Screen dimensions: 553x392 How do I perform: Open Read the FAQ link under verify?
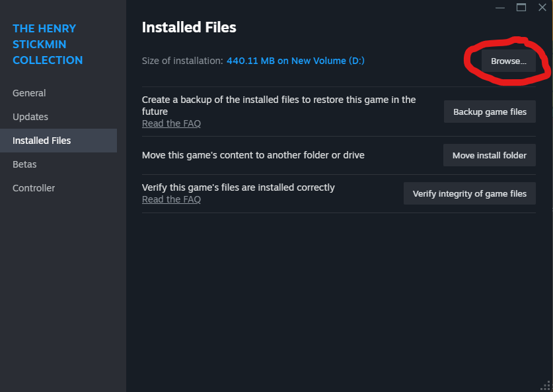[x=171, y=199]
